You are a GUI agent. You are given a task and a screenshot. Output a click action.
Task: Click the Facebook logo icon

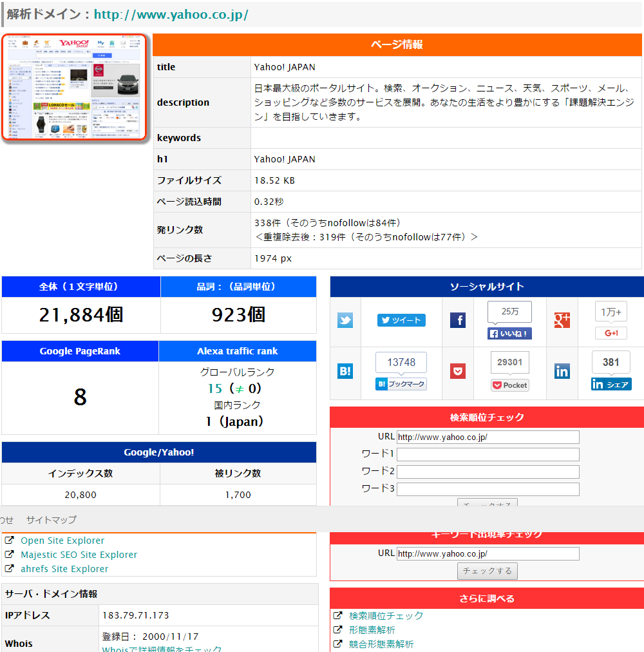coord(458,320)
